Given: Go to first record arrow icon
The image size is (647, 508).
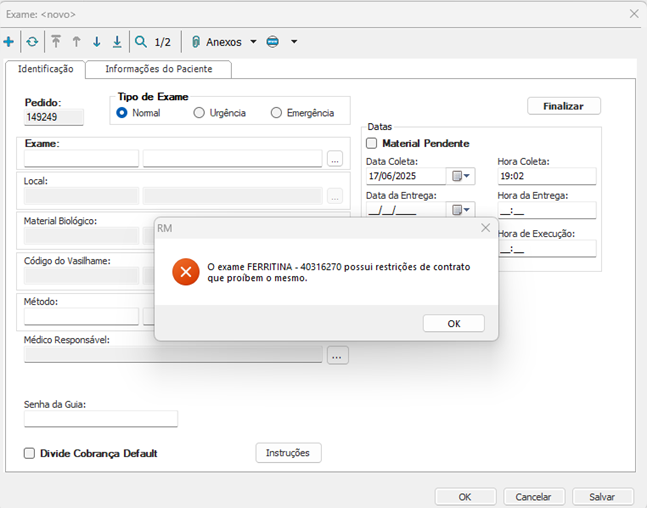Looking at the screenshot, I should point(56,42).
